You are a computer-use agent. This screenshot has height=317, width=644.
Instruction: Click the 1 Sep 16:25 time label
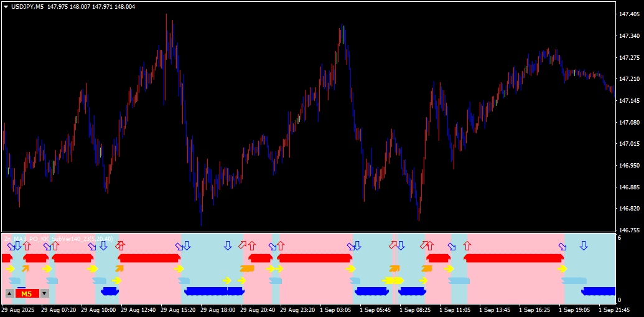pos(535,310)
